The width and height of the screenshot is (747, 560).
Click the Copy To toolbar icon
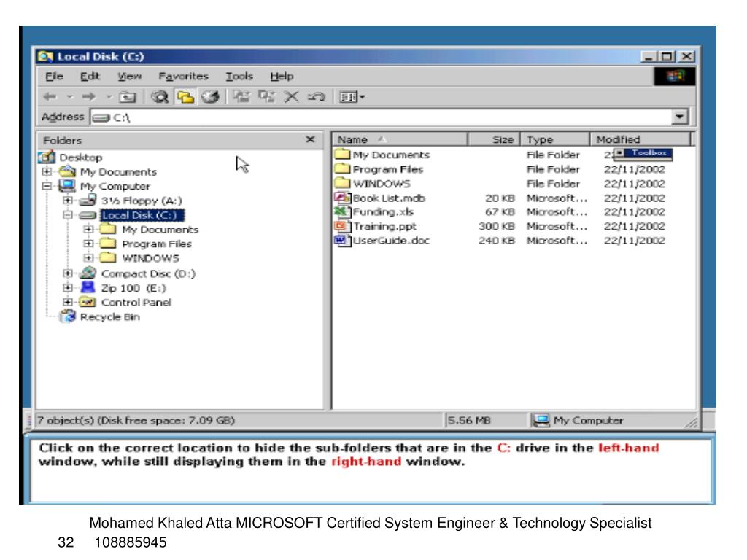click(266, 97)
